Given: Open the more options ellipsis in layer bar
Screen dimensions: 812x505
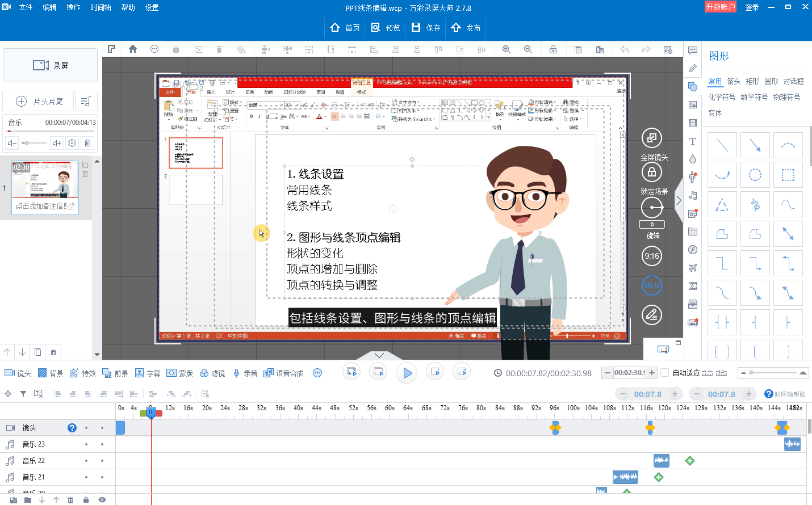Looking at the screenshot, I should click(x=317, y=373).
